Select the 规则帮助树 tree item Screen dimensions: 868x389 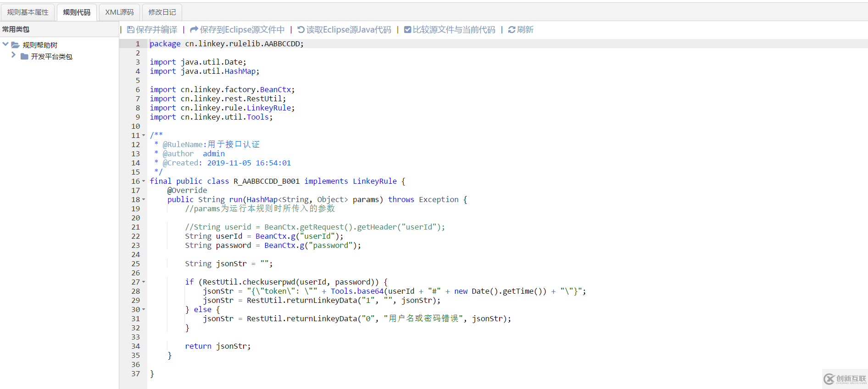pyautogui.click(x=40, y=45)
